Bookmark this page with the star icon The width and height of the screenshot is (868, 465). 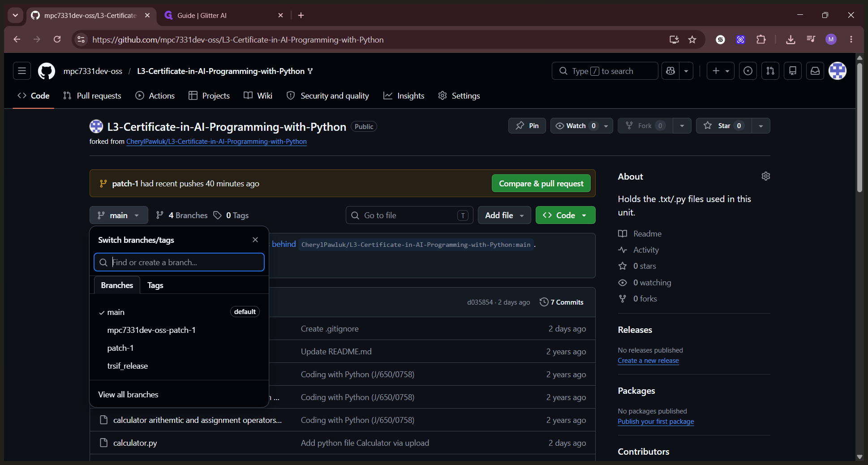(692, 39)
